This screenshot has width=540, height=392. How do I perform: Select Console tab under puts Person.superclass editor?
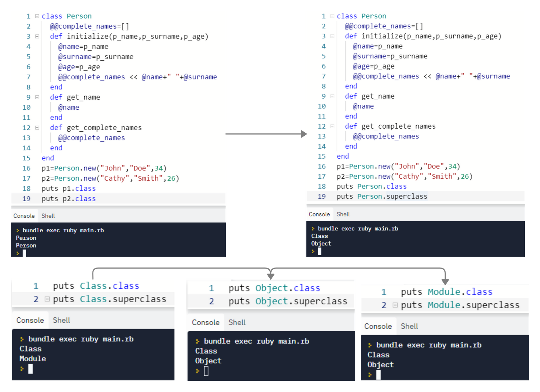click(319, 214)
